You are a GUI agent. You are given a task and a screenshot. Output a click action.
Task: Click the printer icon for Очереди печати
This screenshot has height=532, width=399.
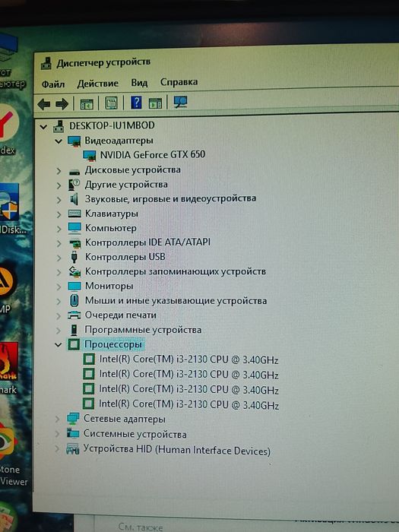coord(74,315)
